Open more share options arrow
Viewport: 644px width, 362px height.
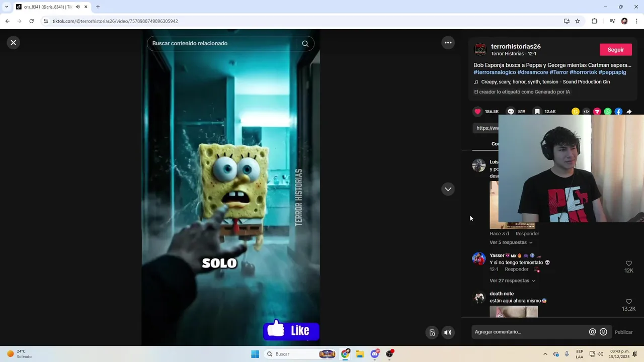629,112
